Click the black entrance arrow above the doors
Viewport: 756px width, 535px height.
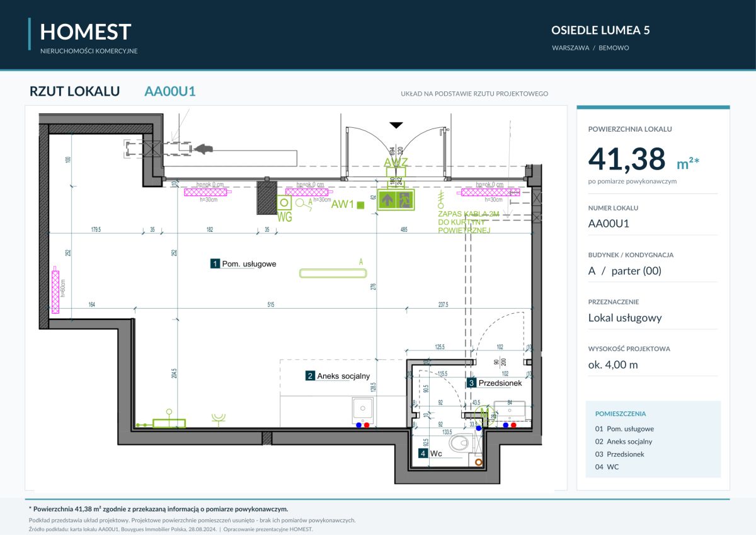click(x=396, y=125)
